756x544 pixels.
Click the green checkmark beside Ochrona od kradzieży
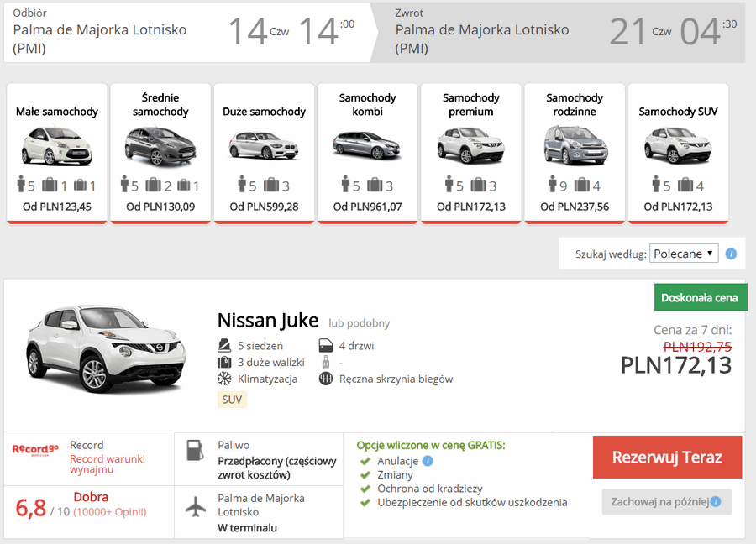[x=365, y=489]
